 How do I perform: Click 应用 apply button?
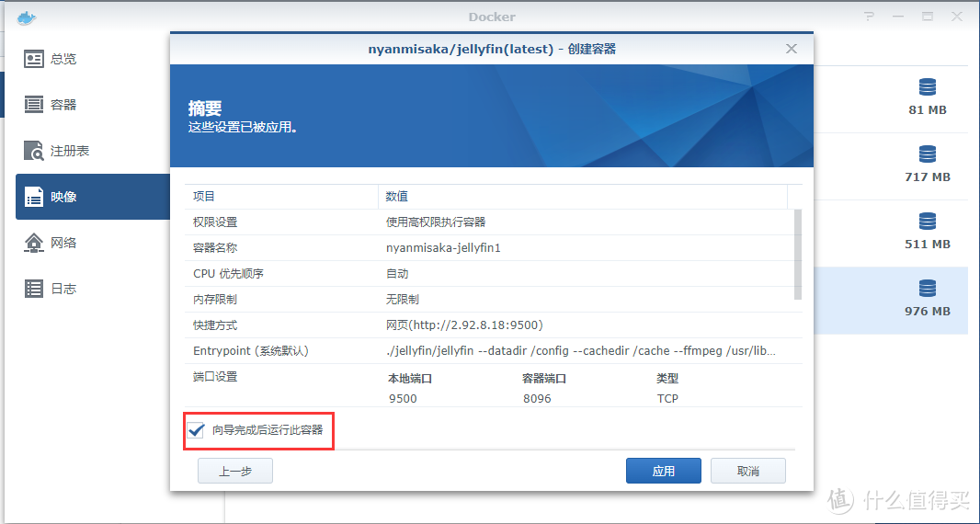(x=663, y=471)
